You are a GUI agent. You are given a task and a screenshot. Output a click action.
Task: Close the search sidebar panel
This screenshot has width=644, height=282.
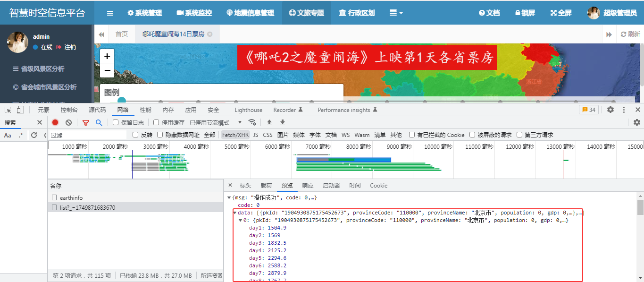[40, 122]
